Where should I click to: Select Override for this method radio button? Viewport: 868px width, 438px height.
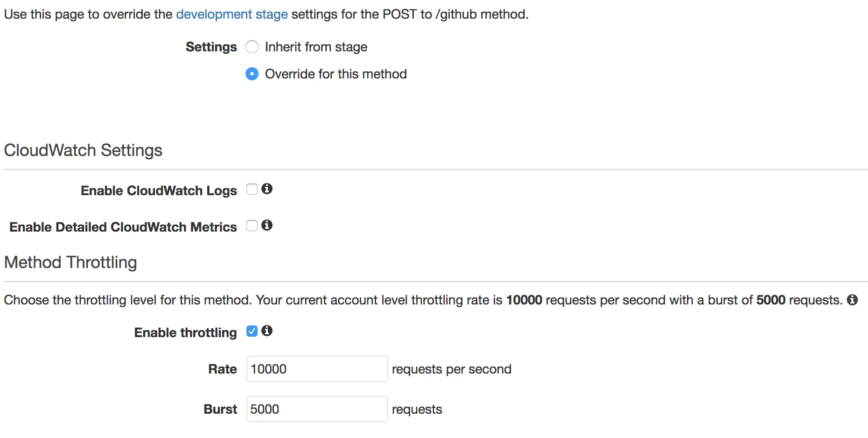252,74
